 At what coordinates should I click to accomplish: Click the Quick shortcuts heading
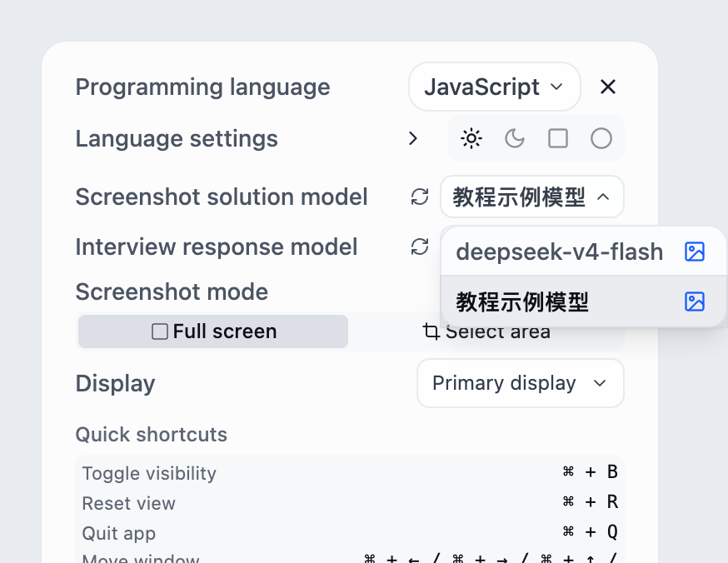click(x=152, y=435)
